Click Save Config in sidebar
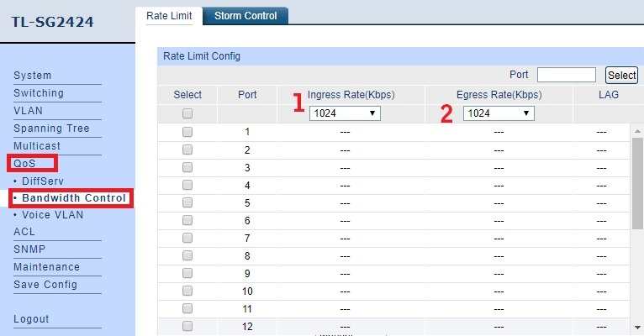This screenshot has width=644, height=336. click(x=45, y=285)
